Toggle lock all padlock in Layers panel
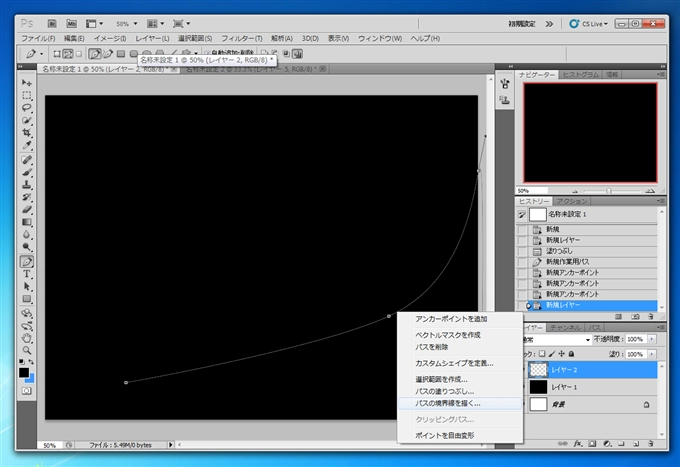The width and height of the screenshot is (680, 467). 572,354
